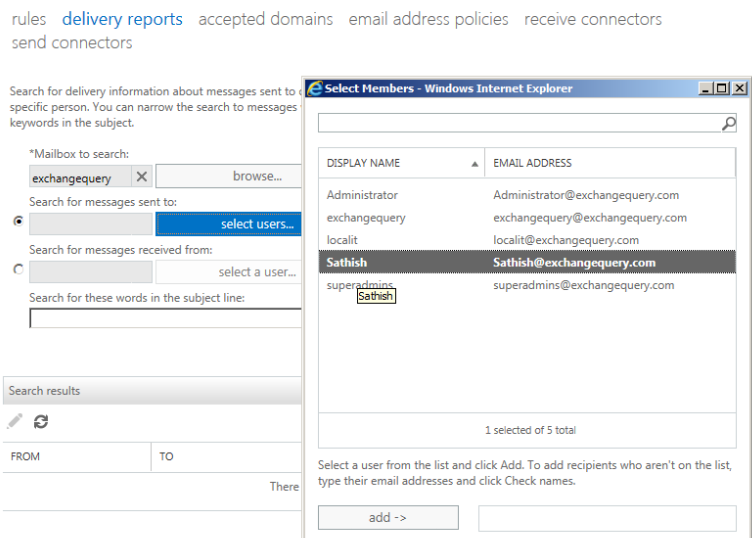Go to receive connectors tab
Image resolution: width=752 pixels, height=538 pixels.
point(593,19)
